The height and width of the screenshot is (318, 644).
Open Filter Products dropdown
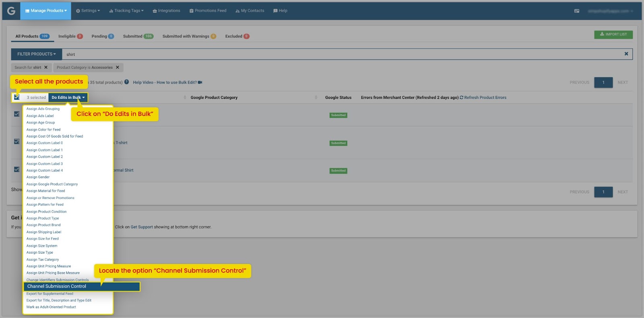click(37, 54)
